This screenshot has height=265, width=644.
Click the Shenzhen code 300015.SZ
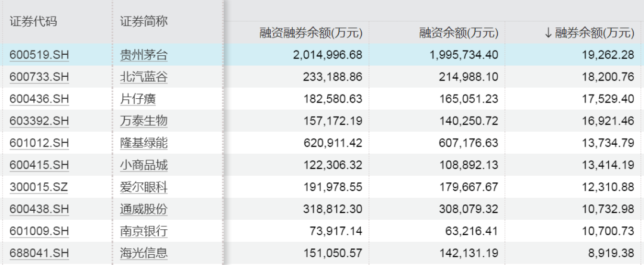coord(39,188)
